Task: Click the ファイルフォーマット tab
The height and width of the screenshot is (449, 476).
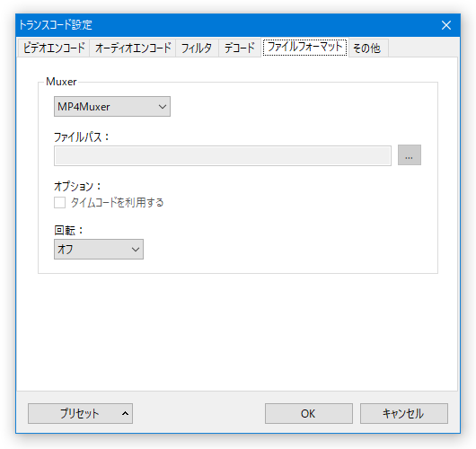Action: click(304, 47)
